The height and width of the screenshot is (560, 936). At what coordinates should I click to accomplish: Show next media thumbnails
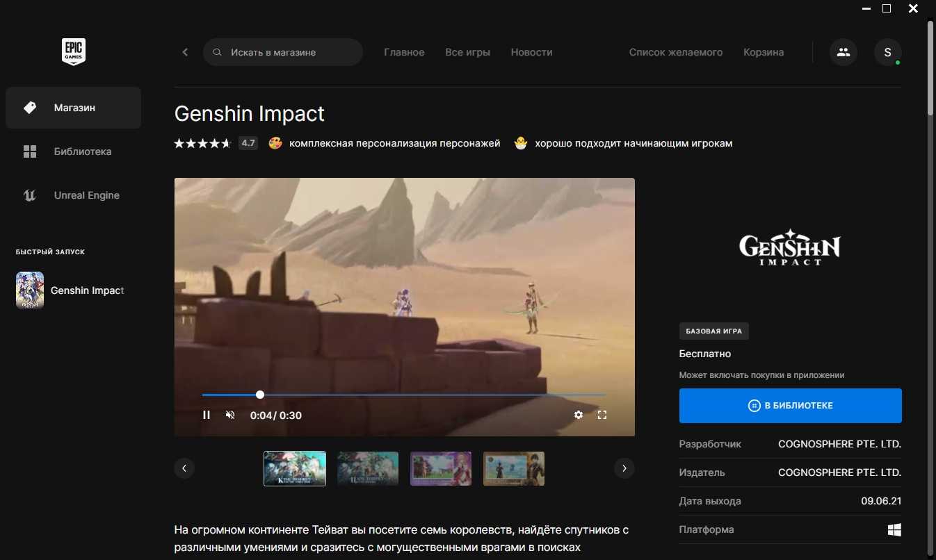(x=624, y=468)
